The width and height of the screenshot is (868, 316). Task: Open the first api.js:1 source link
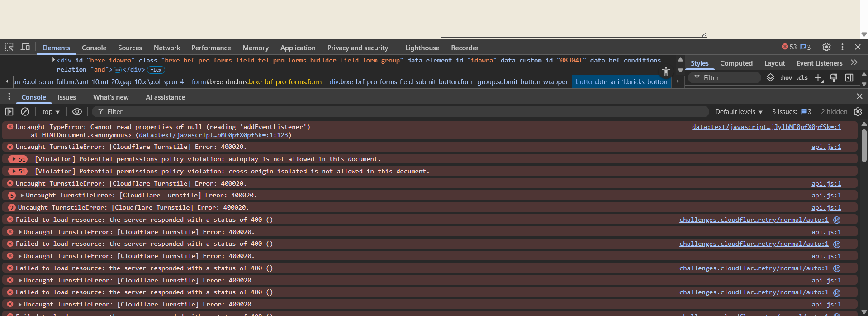826,147
